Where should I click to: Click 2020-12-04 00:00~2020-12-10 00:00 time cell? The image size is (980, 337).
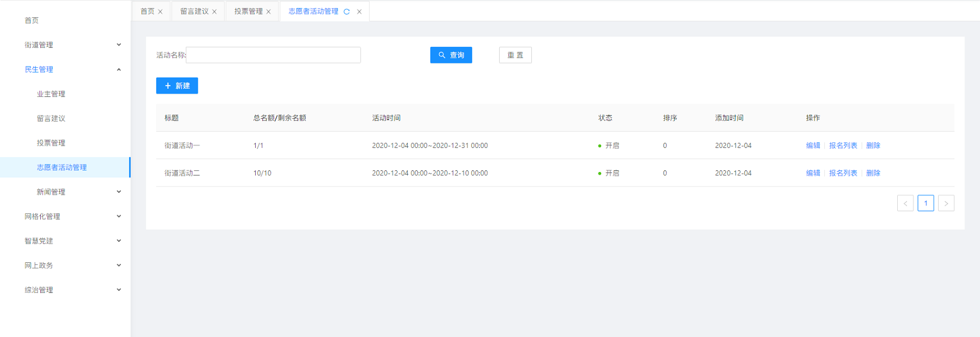(x=430, y=173)
